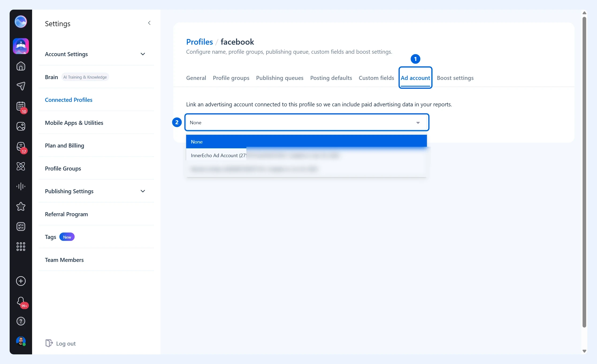This screenshot has height=364, width=597.
Task: Click the scrollbar down arrow
Action: tap(584, 351)
